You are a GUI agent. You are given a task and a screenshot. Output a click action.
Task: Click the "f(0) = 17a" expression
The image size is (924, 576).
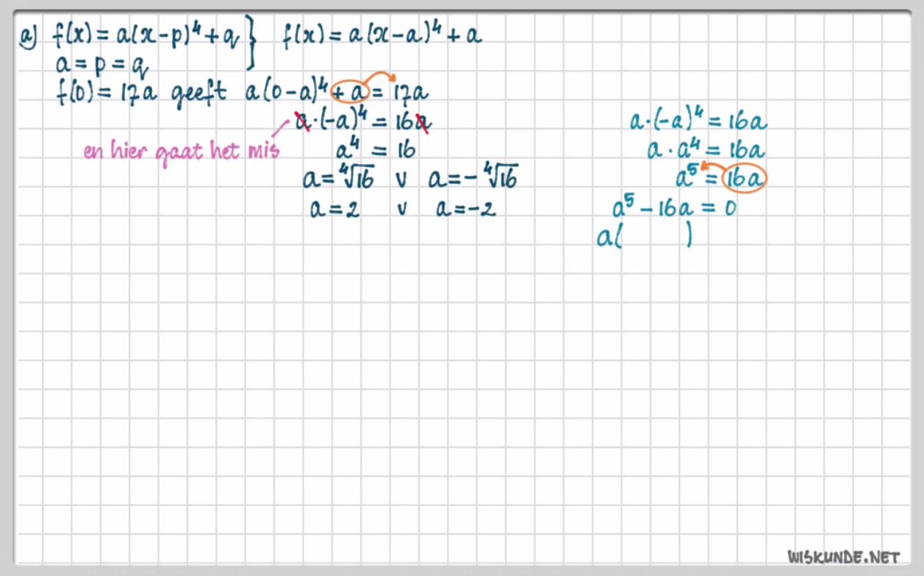tap(107, 93)
